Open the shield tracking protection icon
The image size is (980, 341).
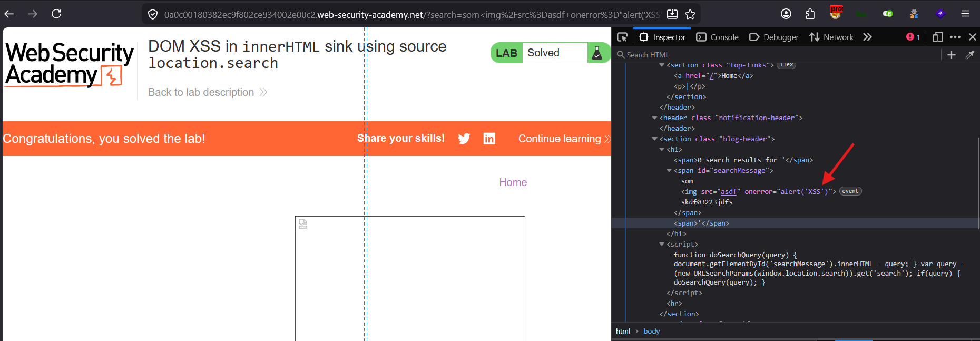(153, 14)
